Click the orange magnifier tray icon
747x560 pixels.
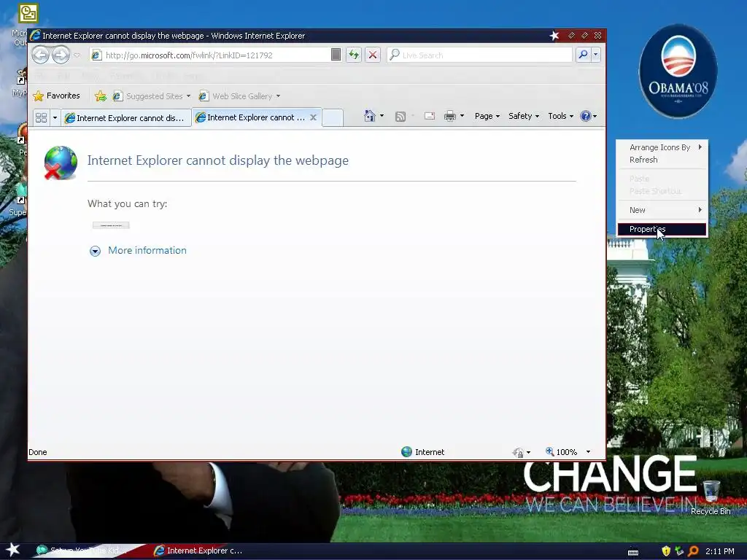(693, 551)
